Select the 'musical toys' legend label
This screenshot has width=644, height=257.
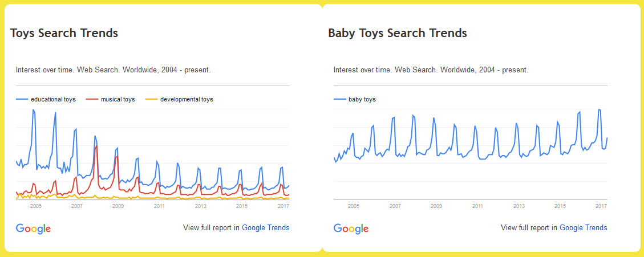coord(118,99)
